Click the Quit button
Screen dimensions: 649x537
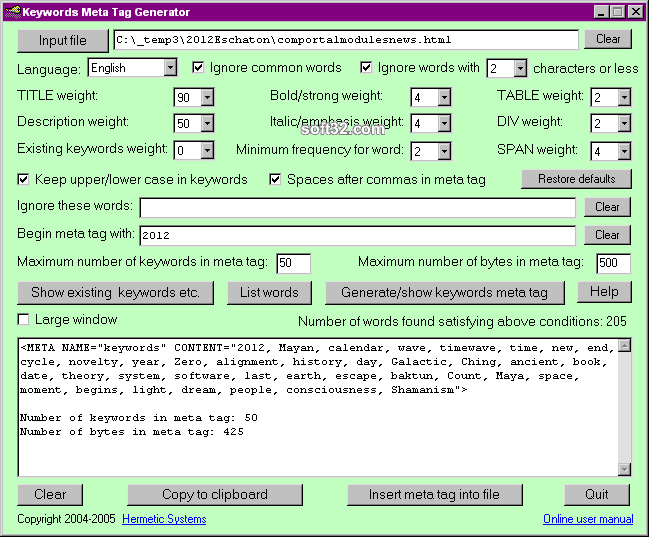coord(596,494)
